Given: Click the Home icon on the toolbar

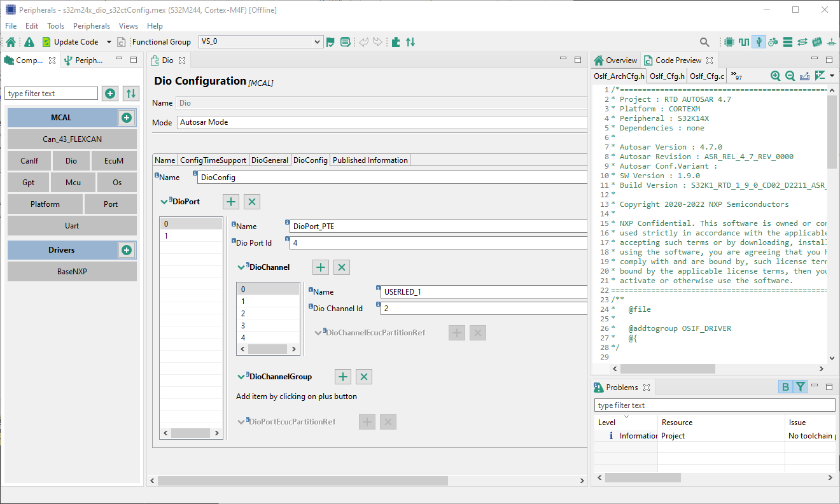Looking at the screenshot, I should [10, 41].
